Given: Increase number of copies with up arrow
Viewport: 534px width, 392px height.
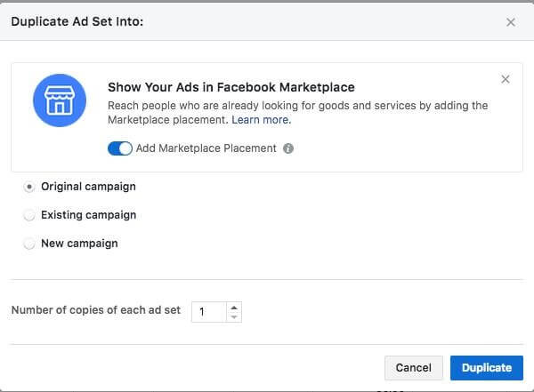Looking at the screenshot, I should click(x=234, y=308).
